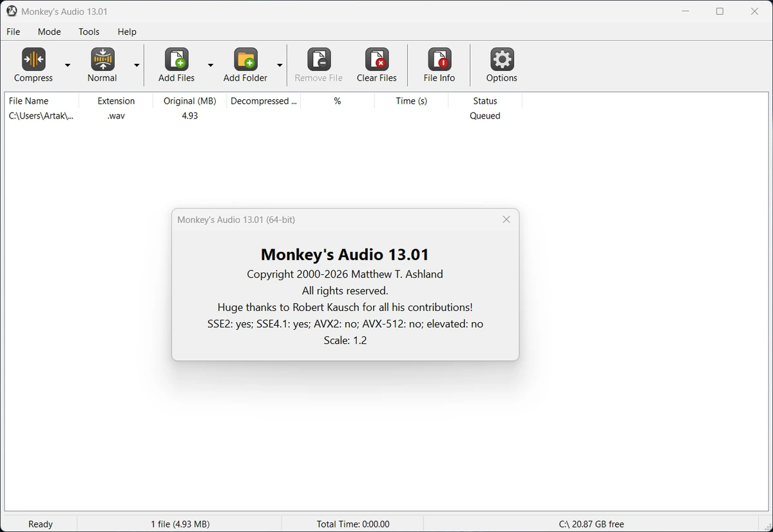Click the 4.93 original size cell
The width and height of the screenshot is (773, 532).
pyautogui.click(x=190, y=116)
